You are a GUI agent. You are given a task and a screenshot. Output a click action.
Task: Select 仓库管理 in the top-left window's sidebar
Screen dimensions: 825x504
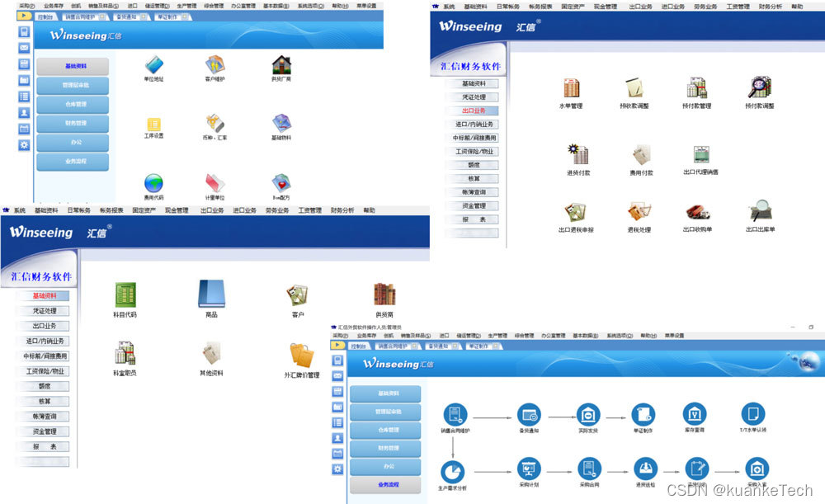coord(73,104)
